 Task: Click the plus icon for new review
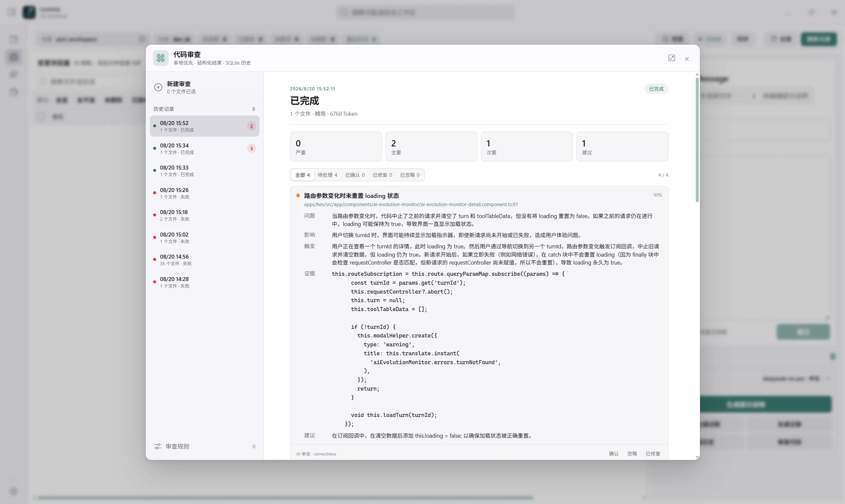tap(158, 87)
